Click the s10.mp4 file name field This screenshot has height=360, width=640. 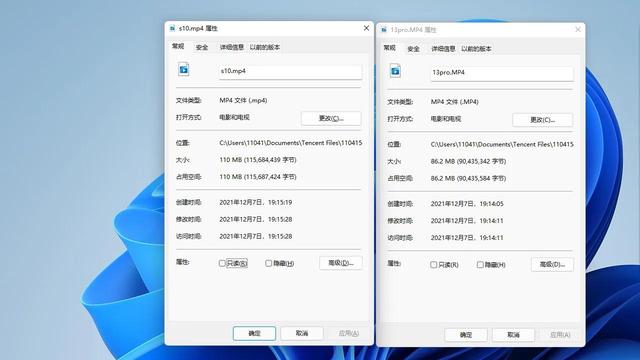coord(290,71)
